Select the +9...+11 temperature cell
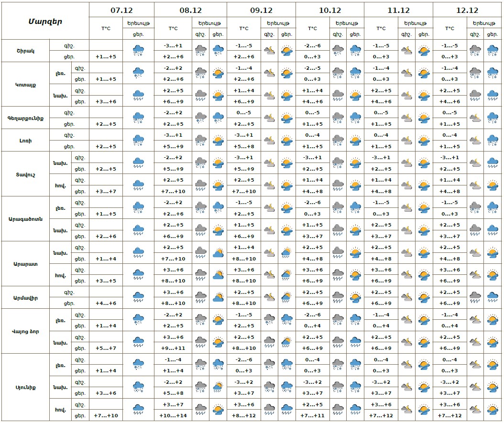 [x=173, y=348]
